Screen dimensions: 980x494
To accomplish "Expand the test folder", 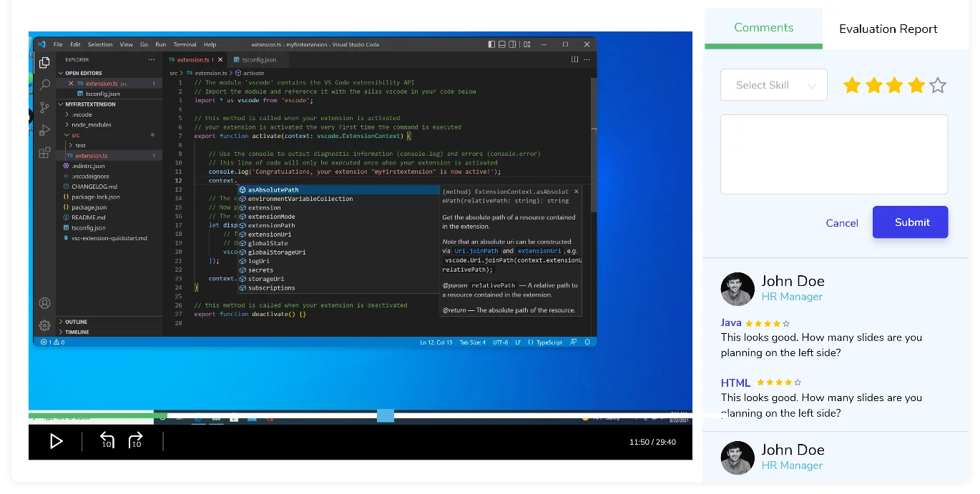I will point(80,145).
